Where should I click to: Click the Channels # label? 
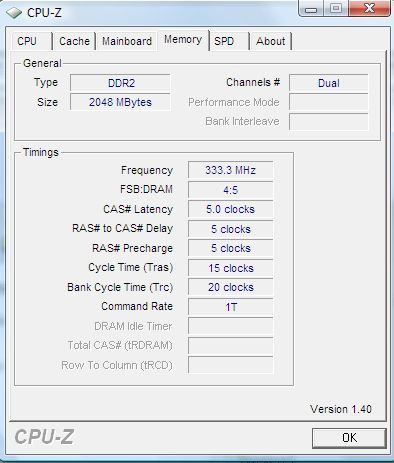253,82
